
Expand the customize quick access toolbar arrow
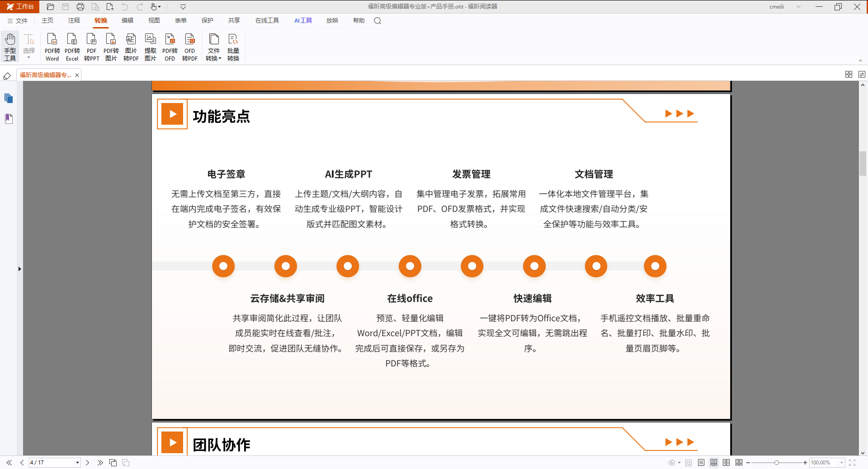[183, 7]
